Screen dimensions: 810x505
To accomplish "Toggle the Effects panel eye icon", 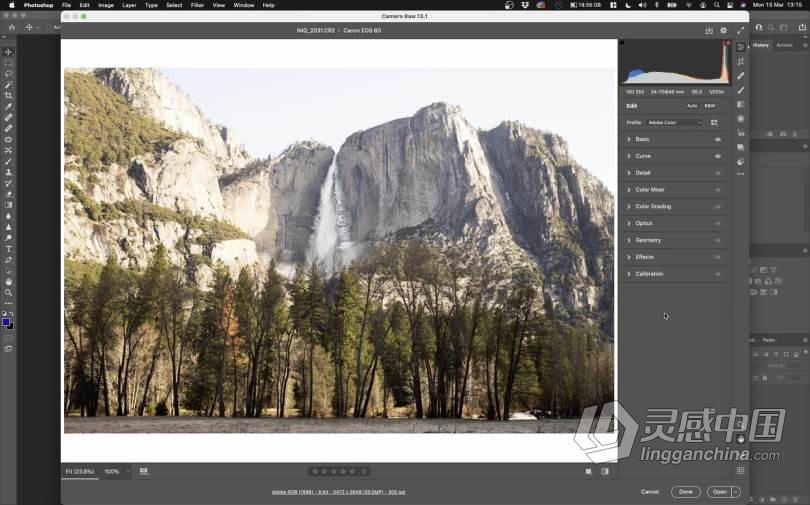I will point(718,257).
